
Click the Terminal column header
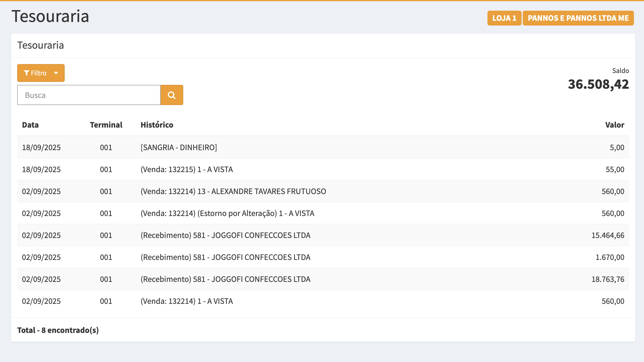[x=106, y=125]
